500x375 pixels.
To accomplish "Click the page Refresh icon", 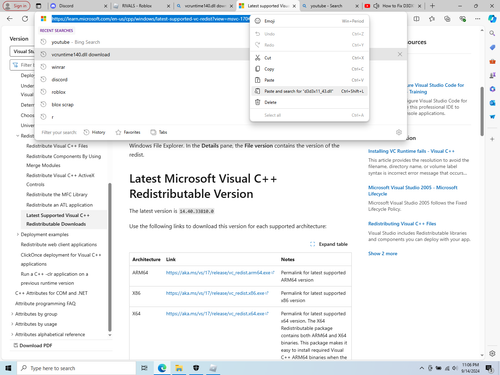I will coord(25,19).
